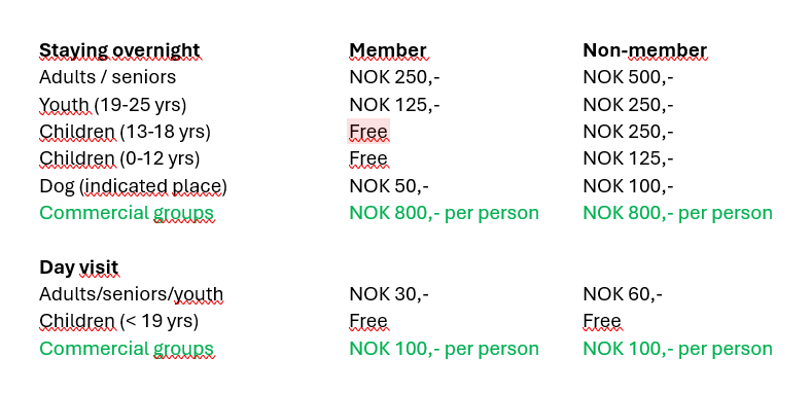This screenshot has width=810, height=393.
Task: Click "NOK 800,- per person" in Member column
Action: coord(444,213)
